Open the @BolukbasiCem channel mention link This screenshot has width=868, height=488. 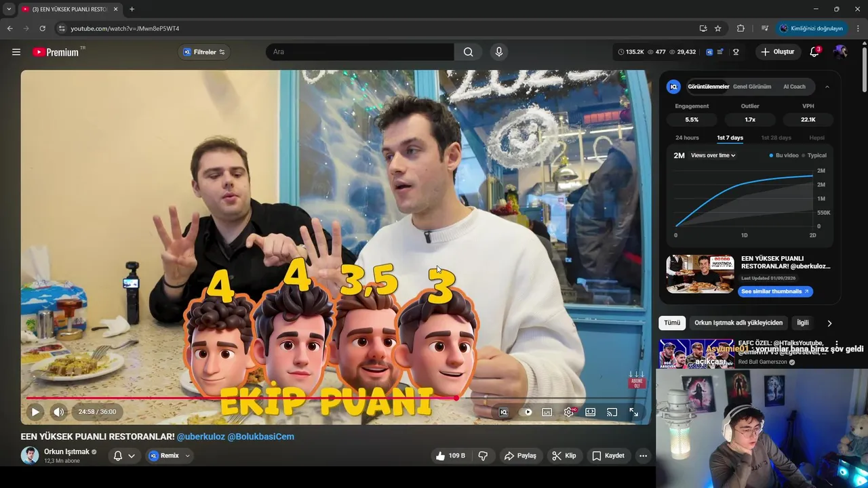coord(261,436)
